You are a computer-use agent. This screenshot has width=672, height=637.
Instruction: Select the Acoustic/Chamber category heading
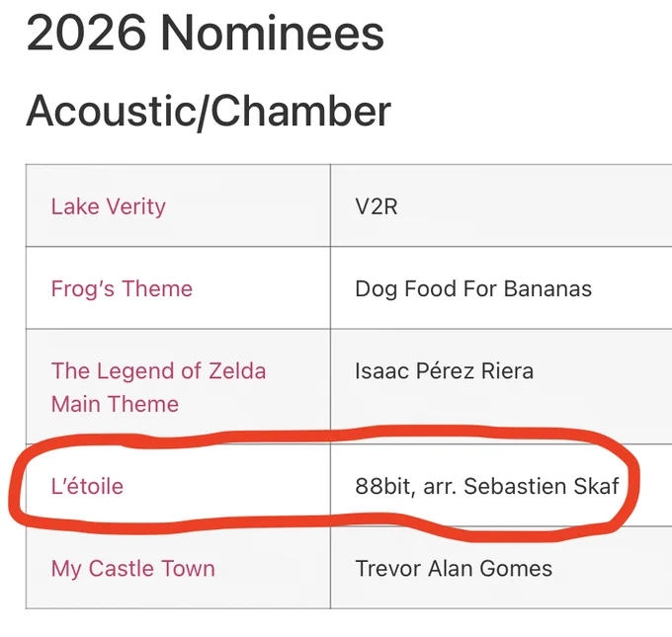(x=209, y=112)
